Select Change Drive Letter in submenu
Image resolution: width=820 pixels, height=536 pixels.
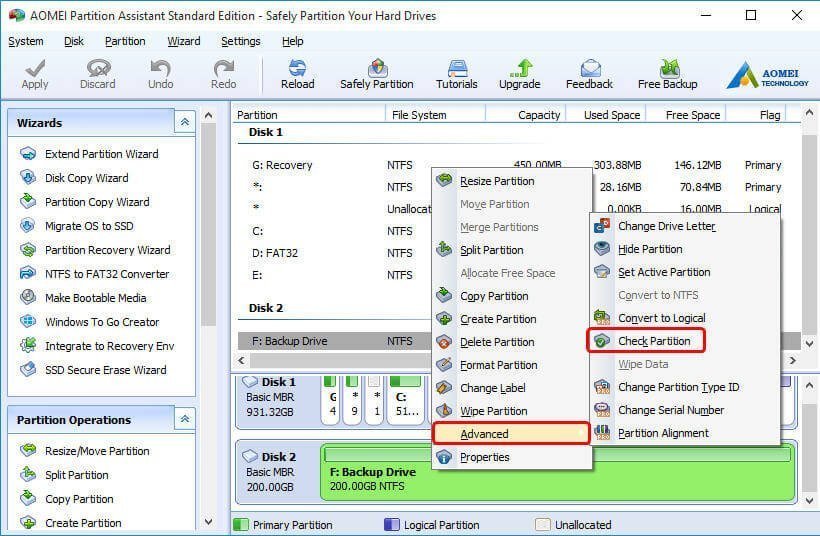[685, 226]
